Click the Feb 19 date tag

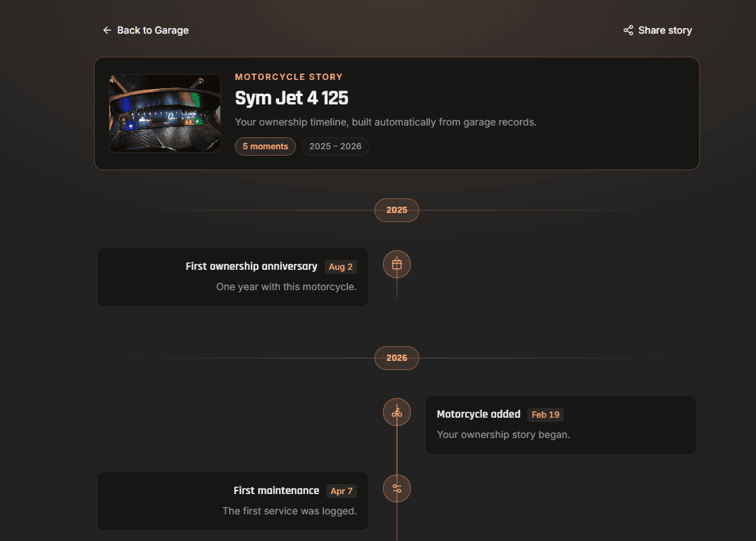[x=546, y=415]
